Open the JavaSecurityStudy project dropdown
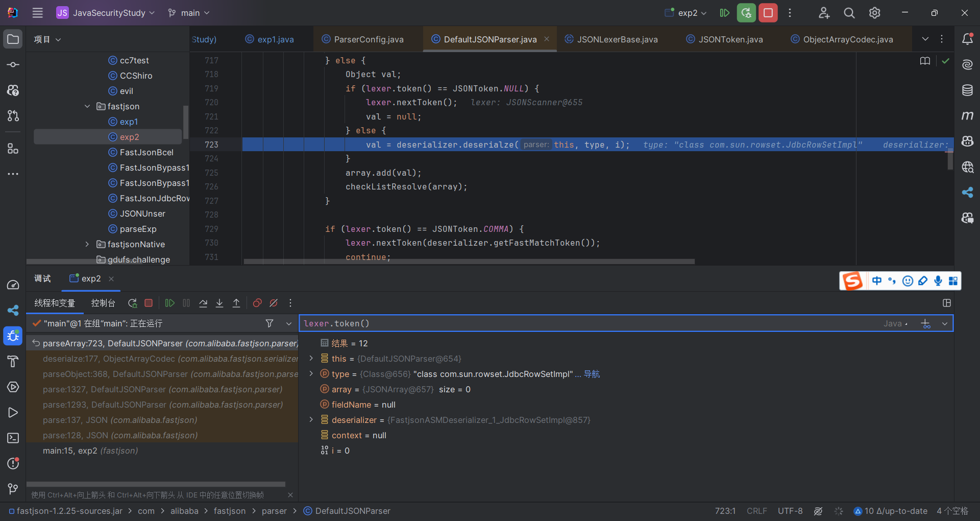 [x=106, y=13]
